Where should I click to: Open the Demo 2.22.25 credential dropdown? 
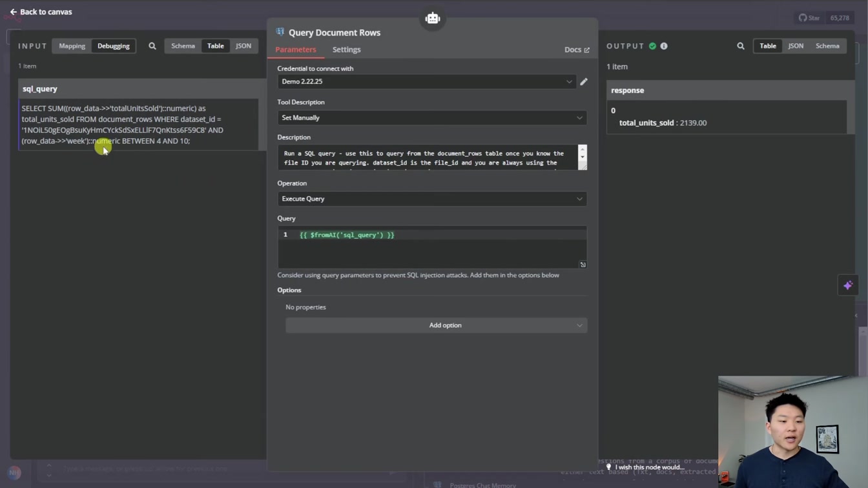(426, 81)
